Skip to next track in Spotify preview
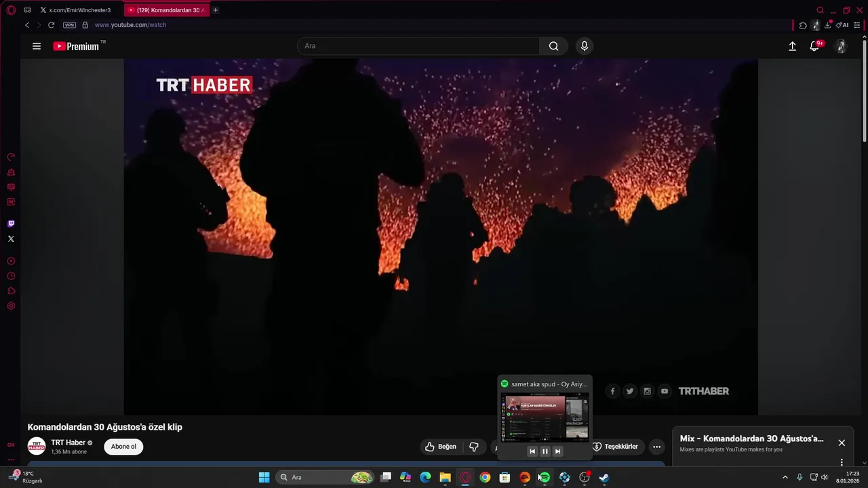Viewport: 868px width, 488px height. [x=557, y=451]
